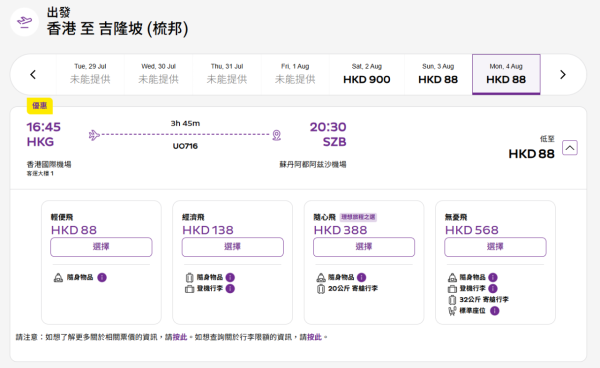The image size is (600, 368).
Task: Click the standard seat icon in 無憂飛
Action: pos(452,311)
